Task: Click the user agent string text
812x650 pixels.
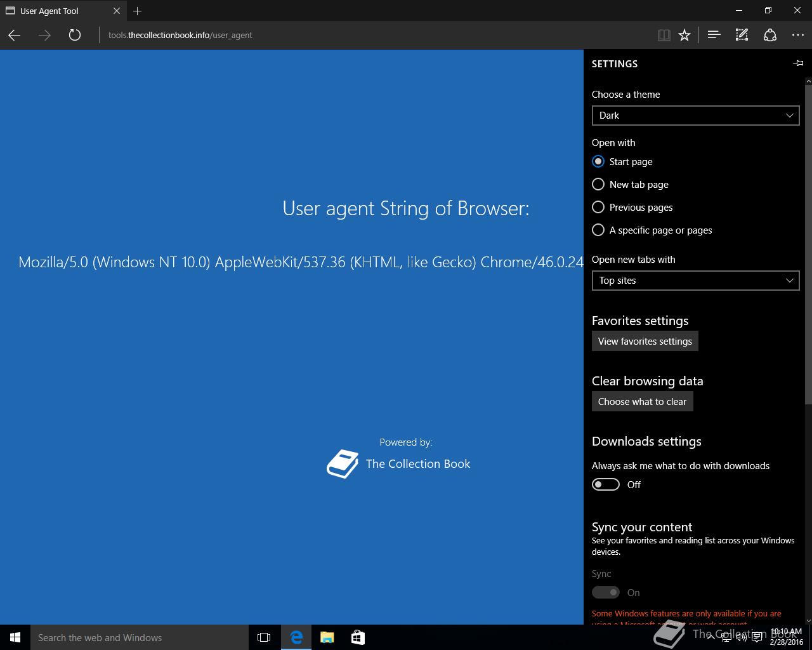Action: [301, 262]
